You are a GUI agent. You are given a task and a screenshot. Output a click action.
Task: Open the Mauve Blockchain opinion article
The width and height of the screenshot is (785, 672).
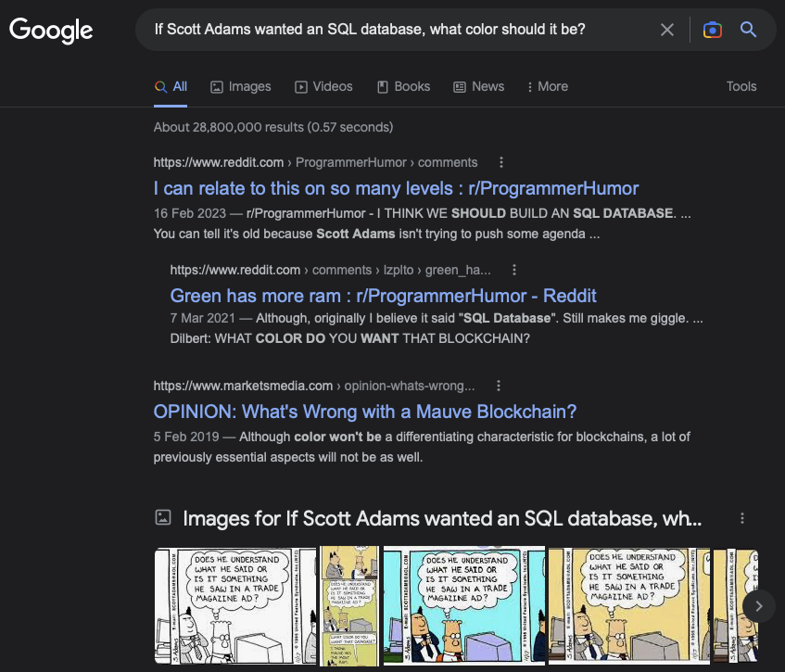pos(365,412)
